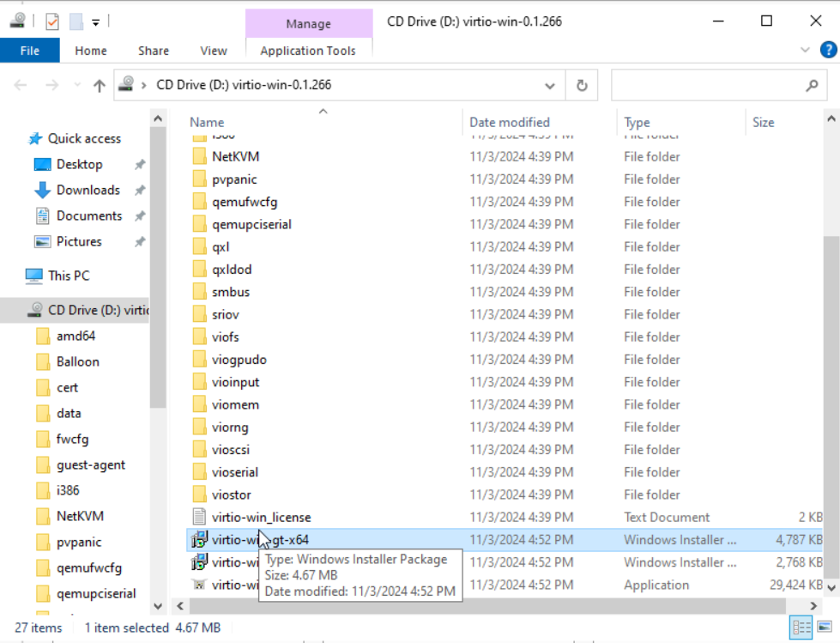Switch to the View ribbon tab
Viewport: 840px width, 643px height.
pos(213,51)
